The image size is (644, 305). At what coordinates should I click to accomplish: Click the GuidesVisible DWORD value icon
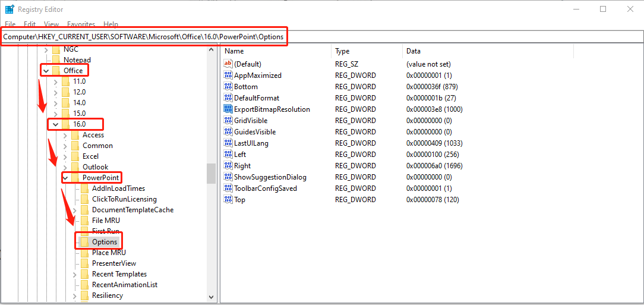228,132
